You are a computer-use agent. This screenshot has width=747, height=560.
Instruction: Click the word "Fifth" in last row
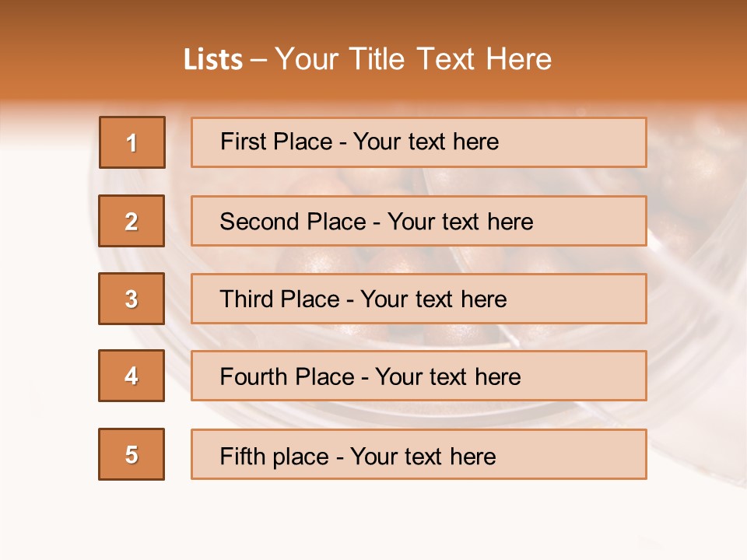coord(243,456)
